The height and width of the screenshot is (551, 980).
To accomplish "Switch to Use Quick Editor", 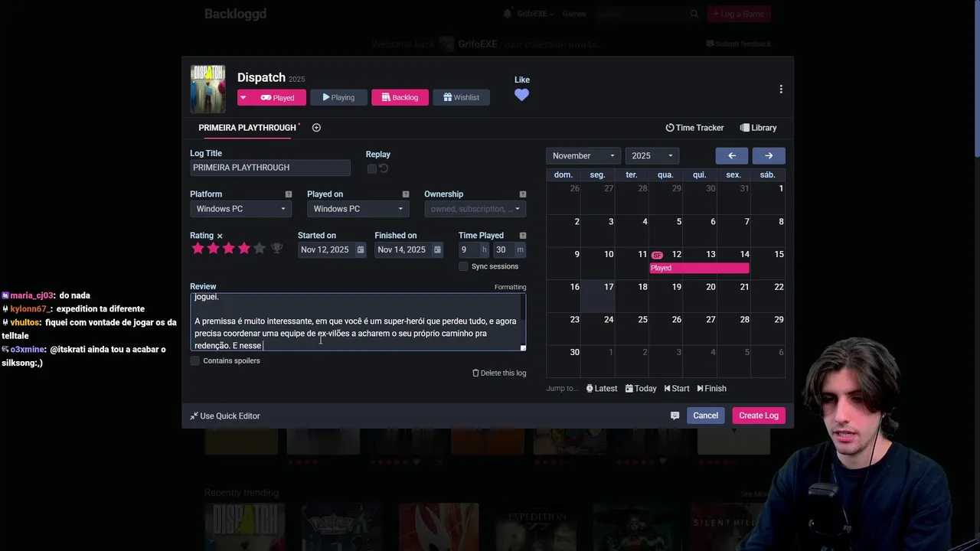I will tap(225, 416).
